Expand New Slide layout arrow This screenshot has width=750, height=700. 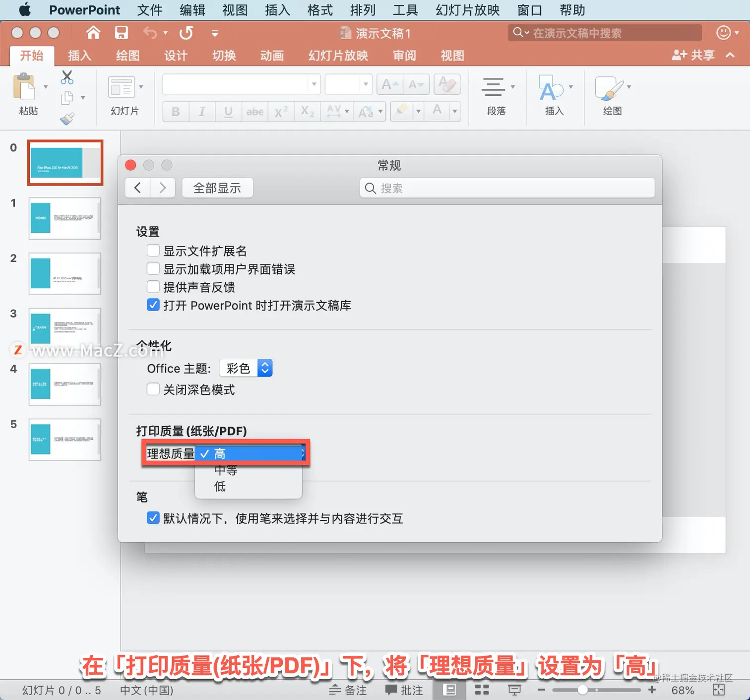tap(141, 87)
